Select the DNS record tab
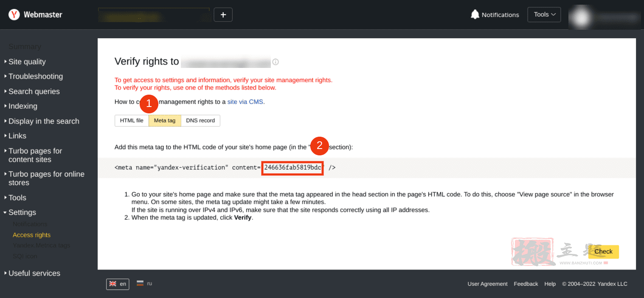Screen dimensions: 644x298 coord(200,121)
